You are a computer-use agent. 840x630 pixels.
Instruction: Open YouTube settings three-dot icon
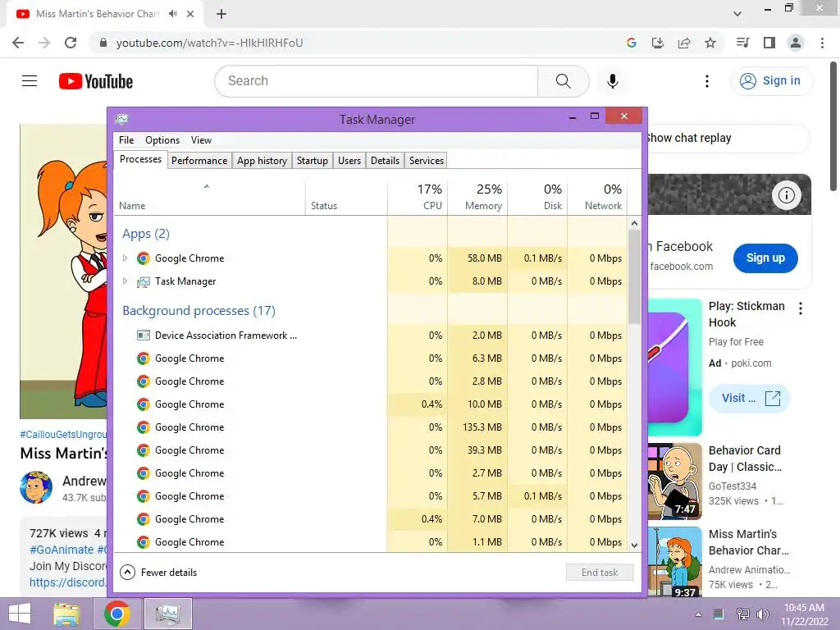pos(707,81)
